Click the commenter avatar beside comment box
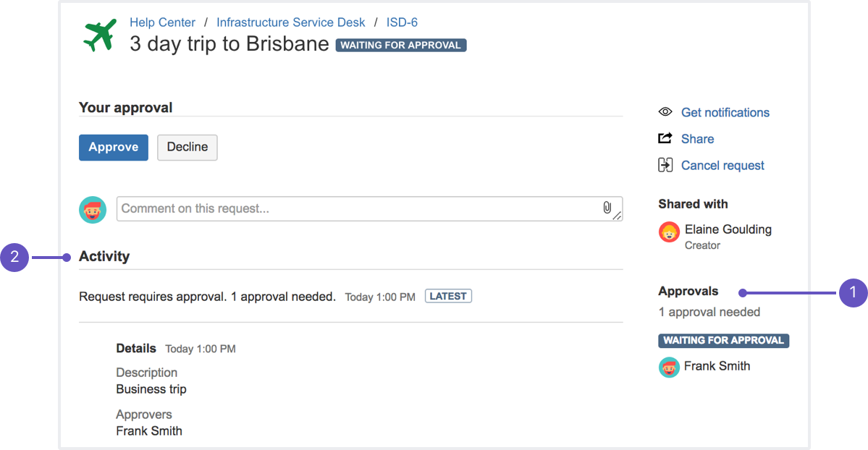 click(93, 210)
